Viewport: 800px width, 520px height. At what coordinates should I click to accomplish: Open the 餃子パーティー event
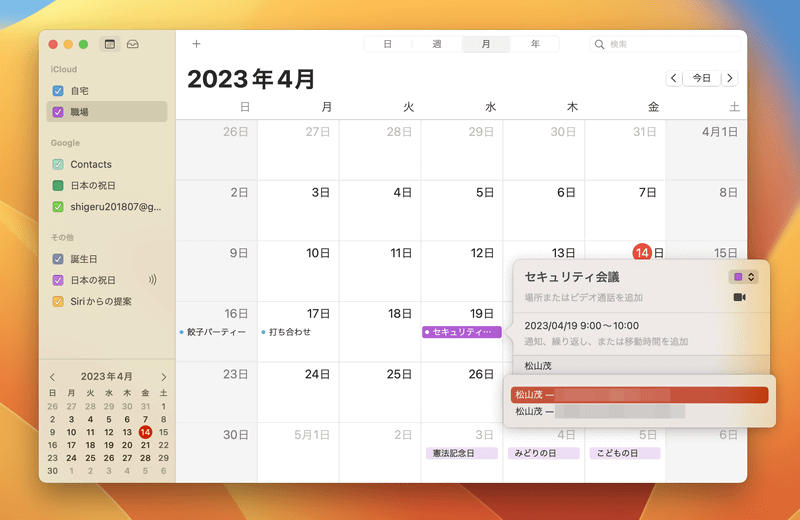click(213, 332)
